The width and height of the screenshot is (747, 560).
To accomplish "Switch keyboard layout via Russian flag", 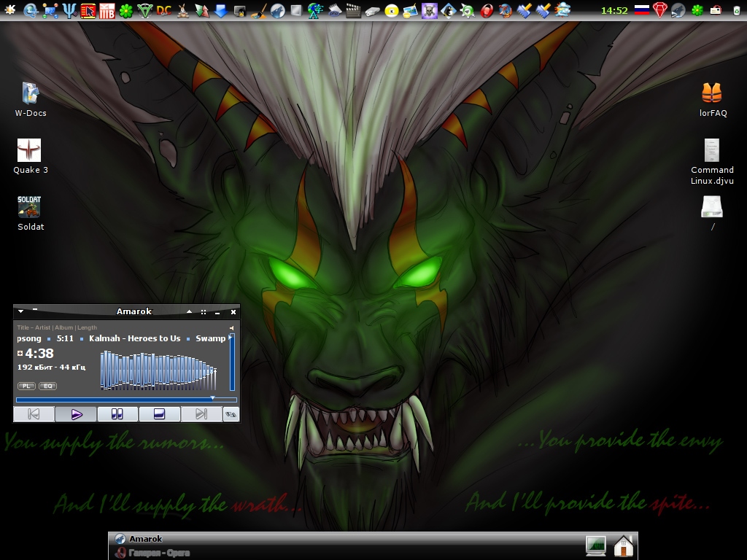I will (642, 10).
